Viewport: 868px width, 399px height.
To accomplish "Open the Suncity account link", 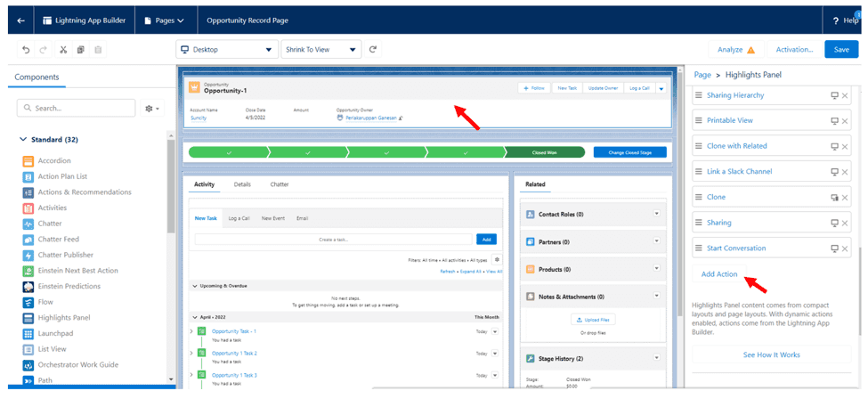I will point(199,118).
